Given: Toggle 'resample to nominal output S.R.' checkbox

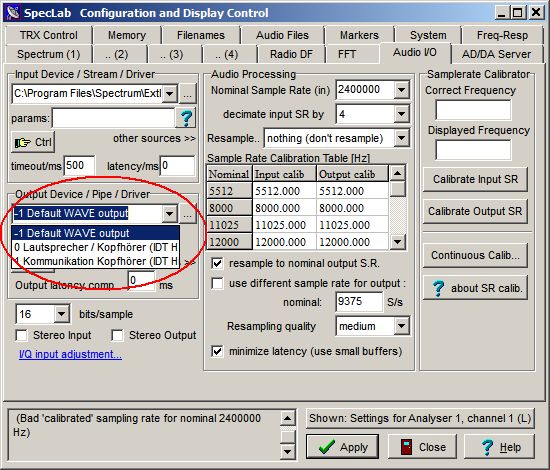Looking at the screenshot, I should coord(217,263).
